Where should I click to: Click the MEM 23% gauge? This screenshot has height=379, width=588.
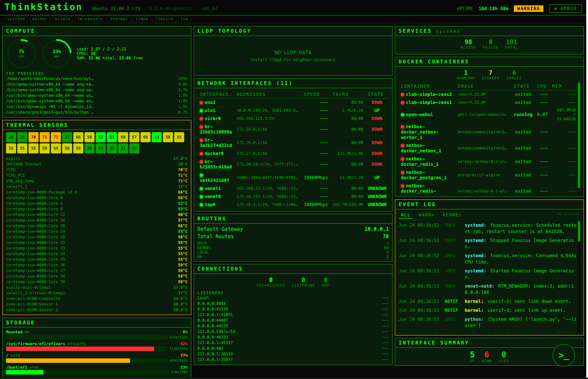(x=57, y=53)
